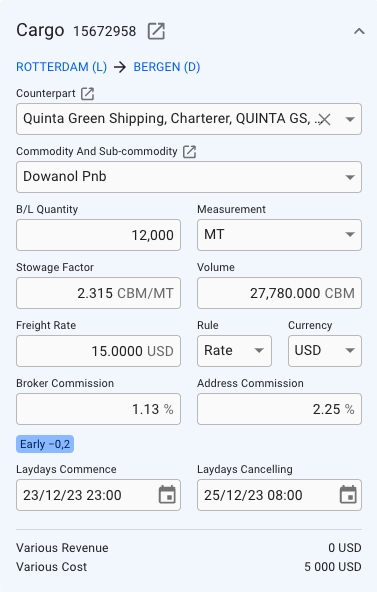Edit the Stowage Factor field
The width and height of the screenshot is (377, 592).
point(98,293)
